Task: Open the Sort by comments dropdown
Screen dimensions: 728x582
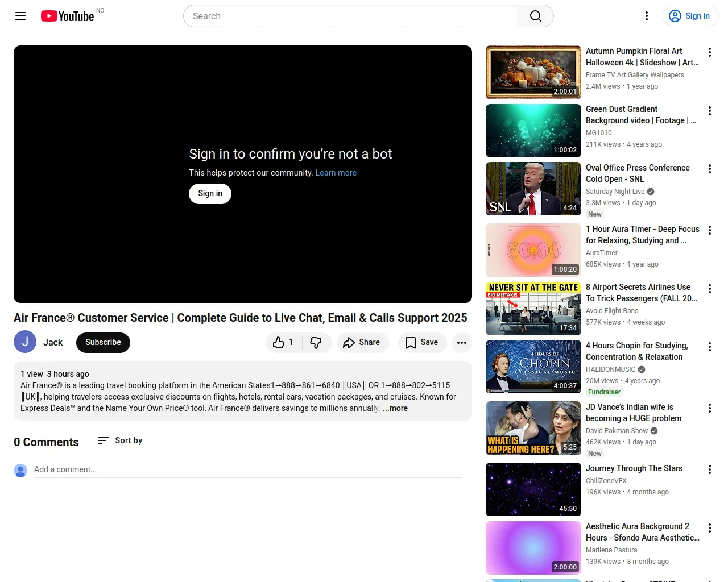Action: pyautogui.click(x=120, y=440)
